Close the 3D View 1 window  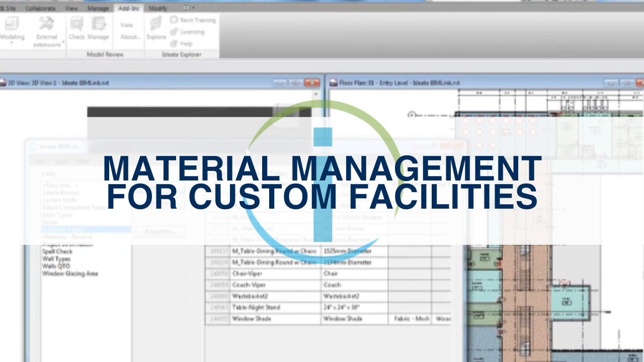click(312, 83)
